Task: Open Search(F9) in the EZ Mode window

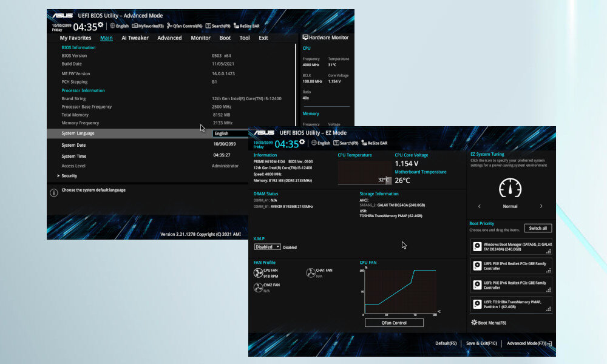Action: (346, 143)
